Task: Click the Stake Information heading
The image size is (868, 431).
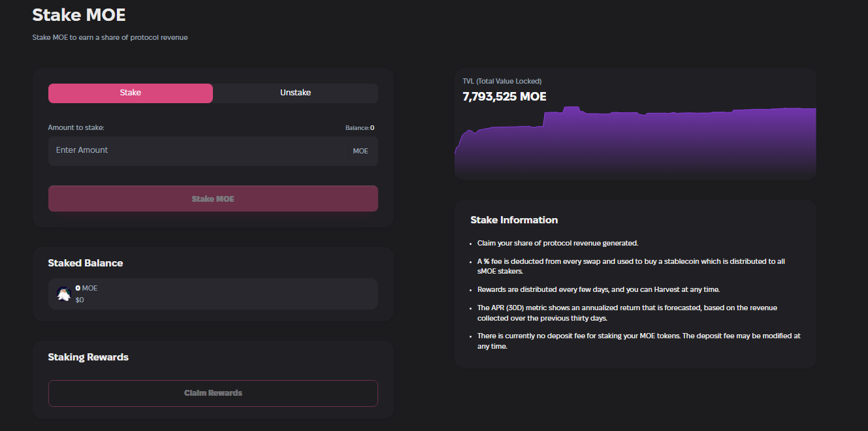Action: click(x=514, y=220)
